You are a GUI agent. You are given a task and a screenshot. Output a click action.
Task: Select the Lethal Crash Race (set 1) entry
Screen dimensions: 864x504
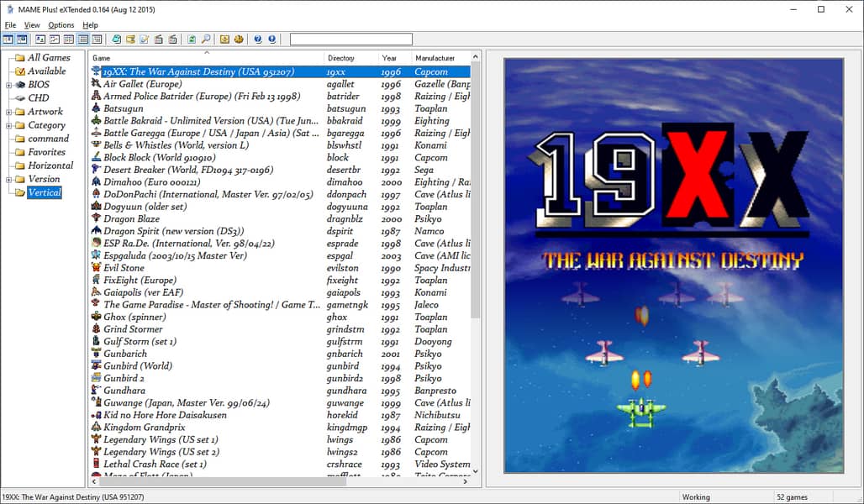coord(155,464)
